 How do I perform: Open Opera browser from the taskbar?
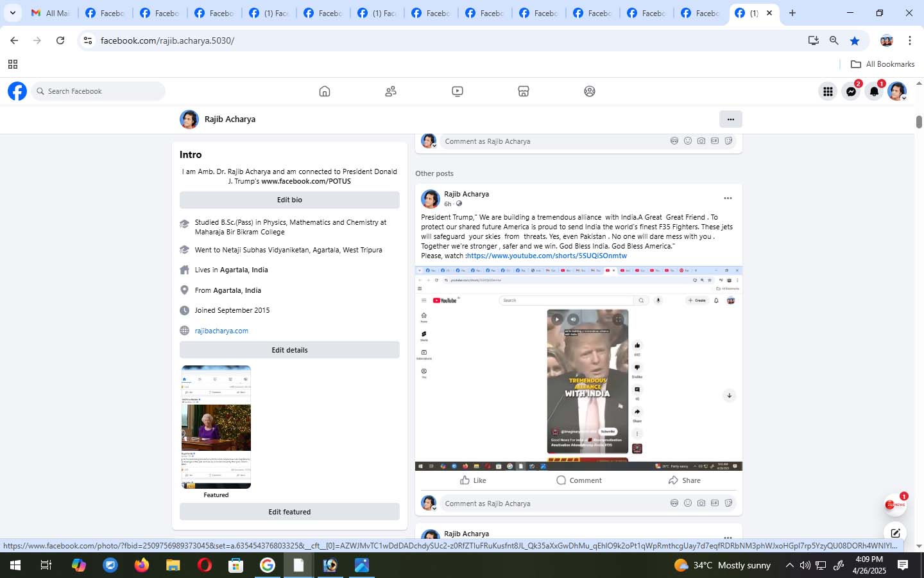tap(205, 565)
